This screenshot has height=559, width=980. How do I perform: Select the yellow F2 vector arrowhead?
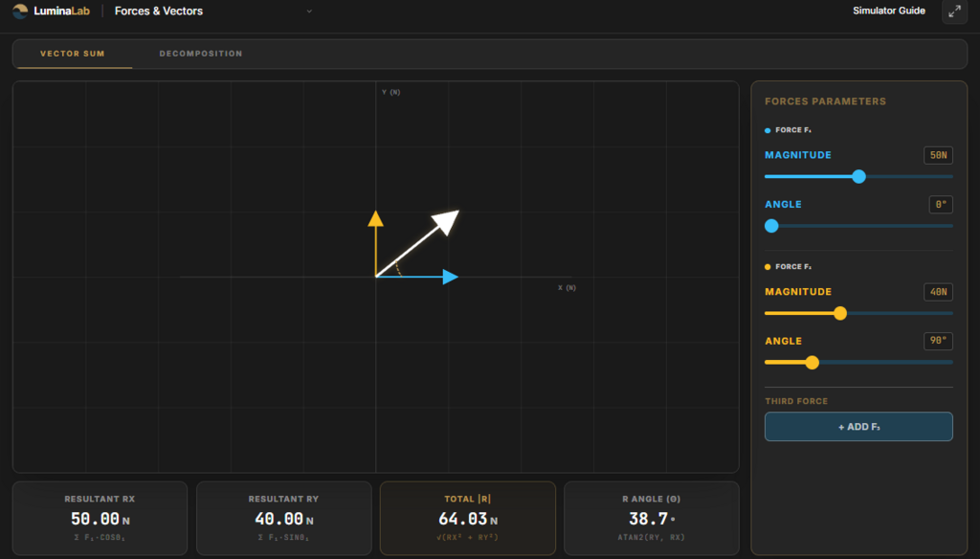click(375, 218)
